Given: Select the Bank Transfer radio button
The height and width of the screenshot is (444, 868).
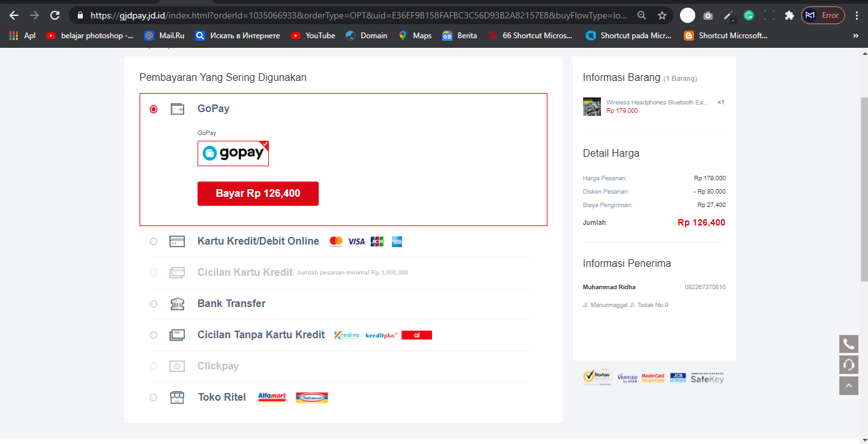Looking at the screenshot, I should coord(154,304).
